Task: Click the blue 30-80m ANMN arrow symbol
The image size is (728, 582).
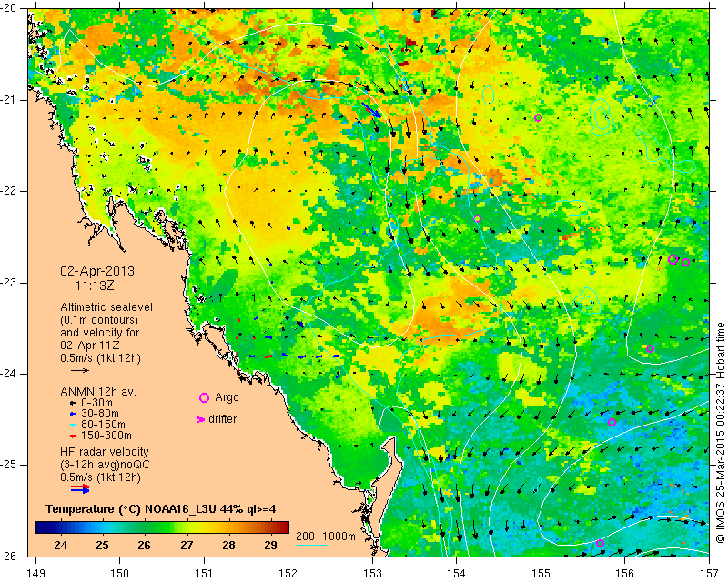Action: coord(73,414)
